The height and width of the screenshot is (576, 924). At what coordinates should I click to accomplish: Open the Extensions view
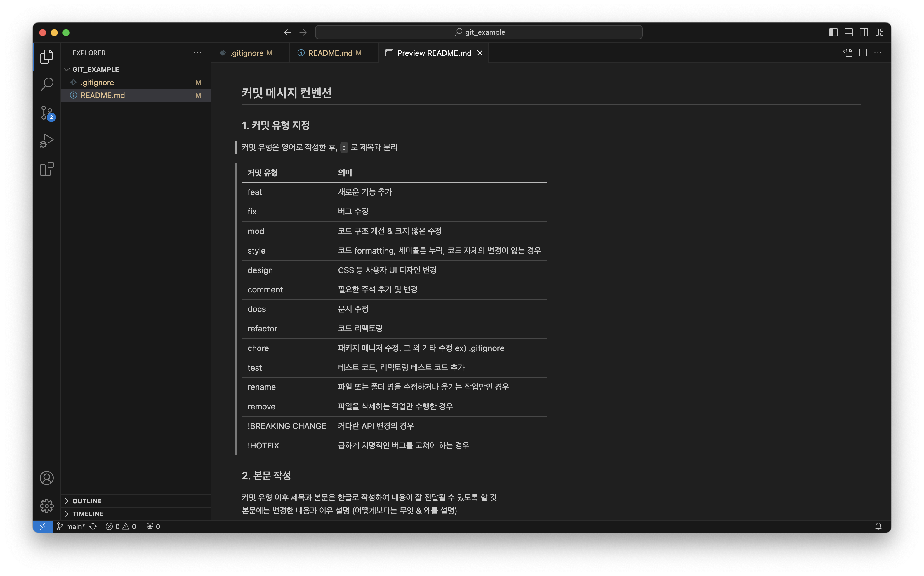pos(47,169)
